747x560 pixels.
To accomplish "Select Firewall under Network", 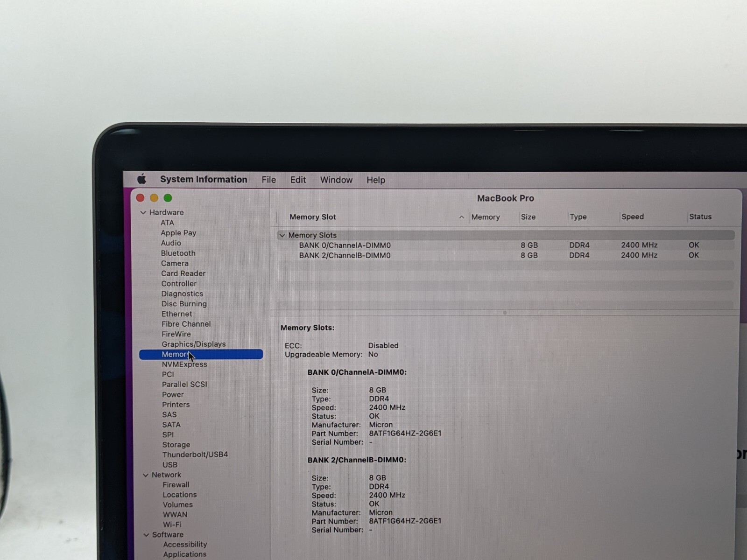I will (176, 485).
